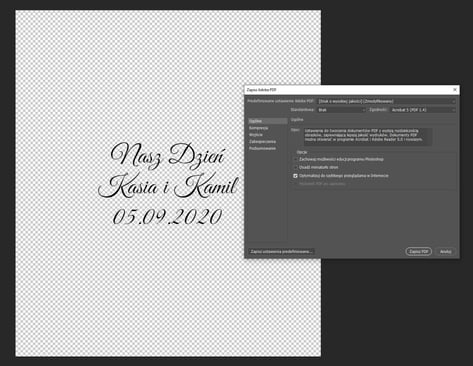Screen dimensions: 473x366
Task: Click the Zapisz PDF button
Action: click(x=419, y=252)
